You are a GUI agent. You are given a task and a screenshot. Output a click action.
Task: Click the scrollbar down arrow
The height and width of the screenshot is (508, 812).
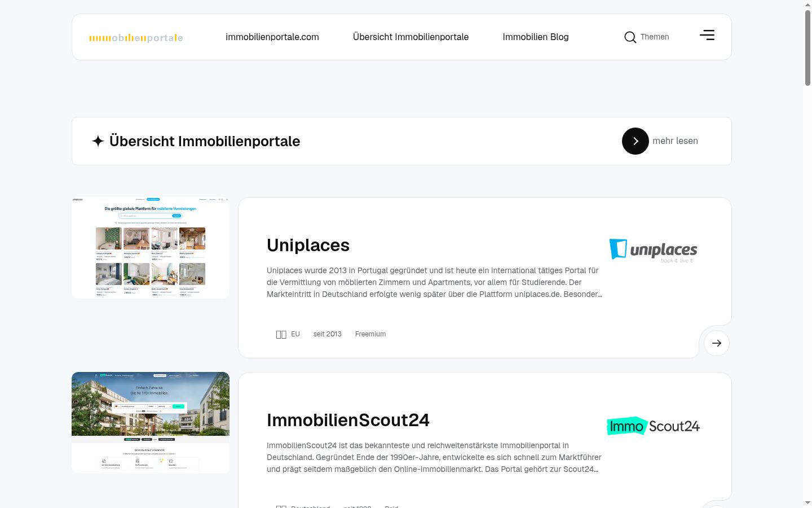(x=807, y=503)
